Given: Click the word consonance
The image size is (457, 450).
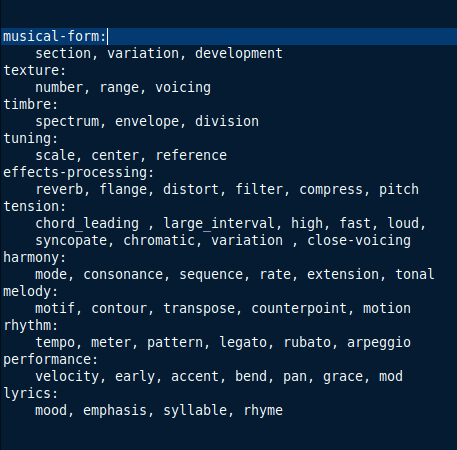Looking at the screenshot, I should (123, 275).
